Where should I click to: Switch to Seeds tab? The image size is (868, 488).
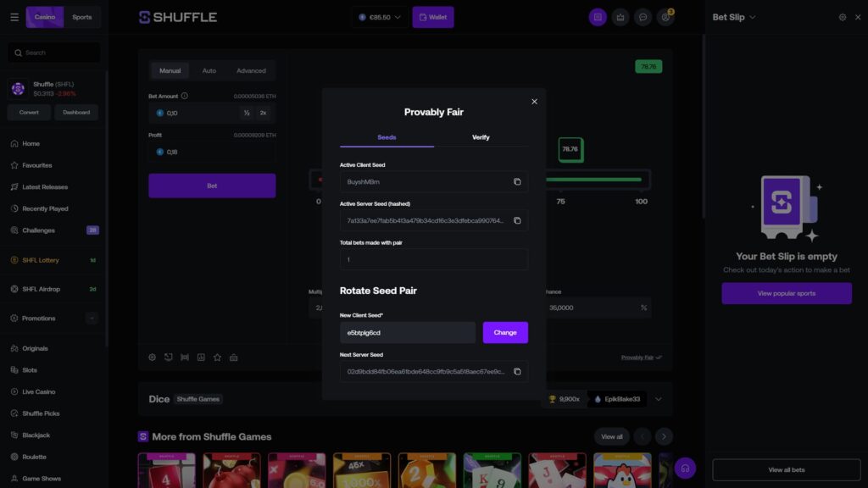387,137
